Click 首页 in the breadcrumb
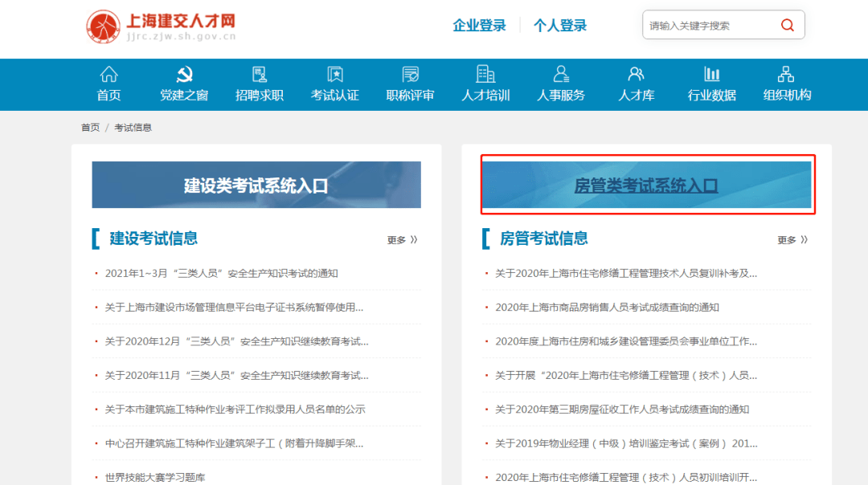Viewport: 868px width, 485px height. click(x=90, y=128)
